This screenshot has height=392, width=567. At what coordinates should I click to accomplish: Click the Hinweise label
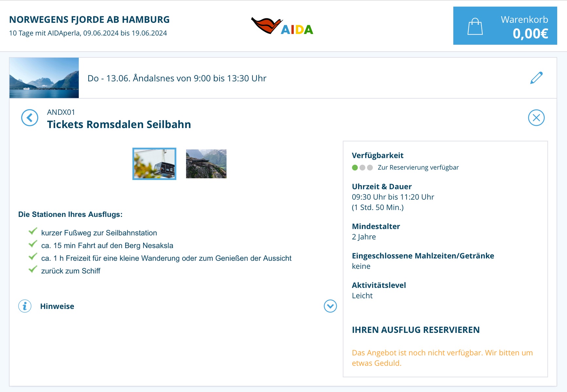click(57, 306)
